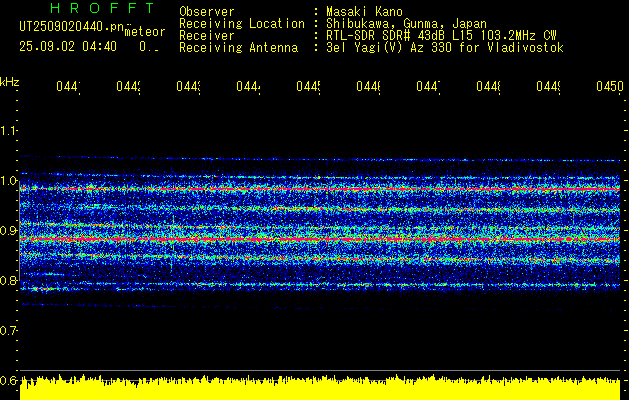Click the 0.7 frequency axis label
This screenshot has height=400, width=629.
click(8, 331)
